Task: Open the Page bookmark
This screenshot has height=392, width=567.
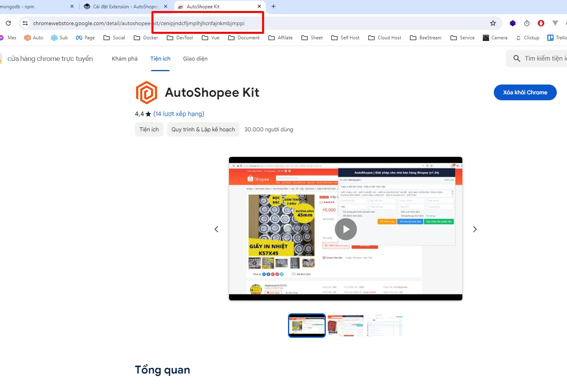Action: (x=85, y=38)
